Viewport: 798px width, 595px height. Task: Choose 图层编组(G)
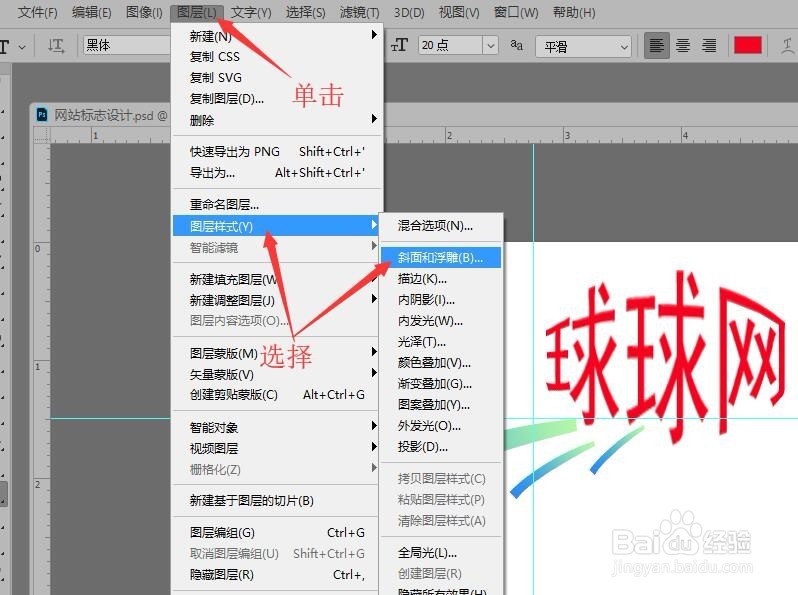pyautogui.click(x=277, y=532)
